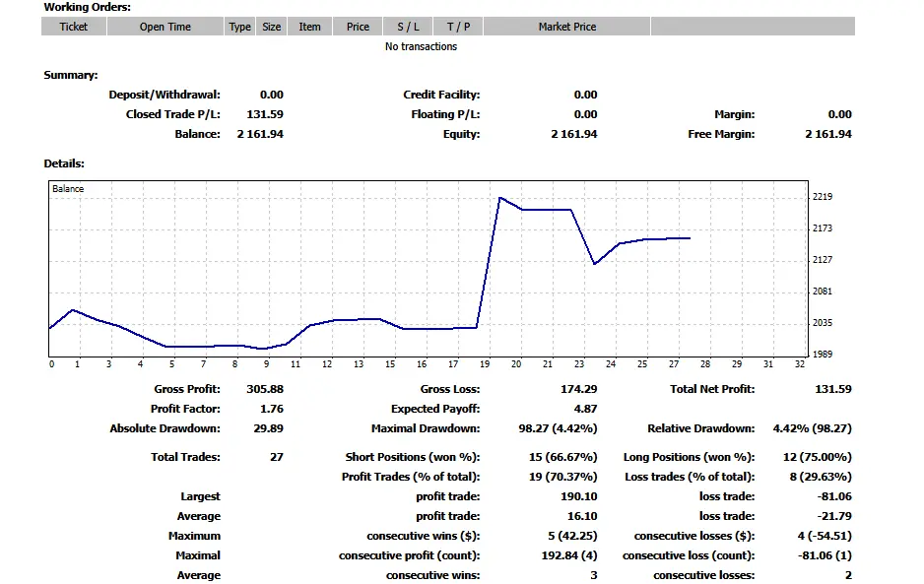924x584 pixels.
Task: Click the Equity value 2 161.94
Action: coord(574,134)
